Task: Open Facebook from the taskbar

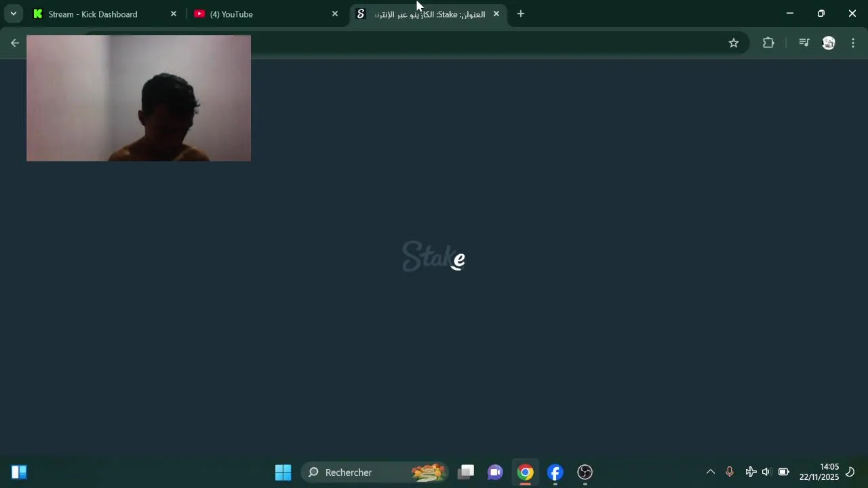Action: [x=555, y=472]
